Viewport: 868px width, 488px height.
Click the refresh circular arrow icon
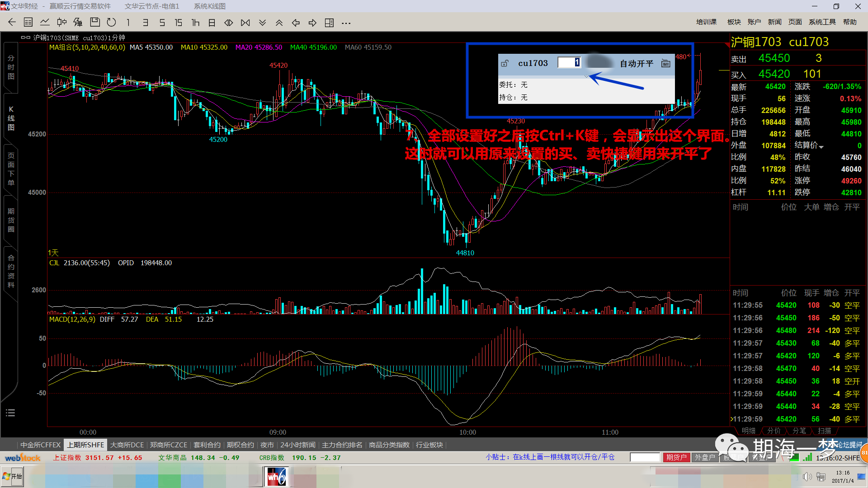(x=111, y=23)
